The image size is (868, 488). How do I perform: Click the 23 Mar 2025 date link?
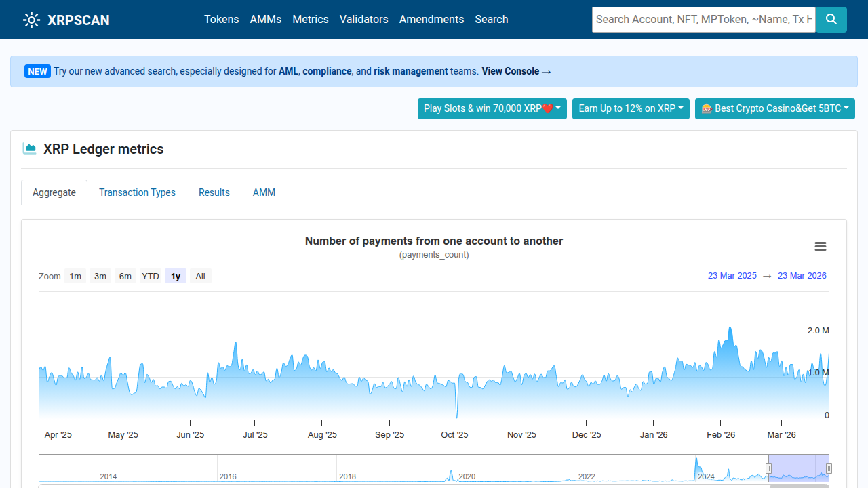732,275
